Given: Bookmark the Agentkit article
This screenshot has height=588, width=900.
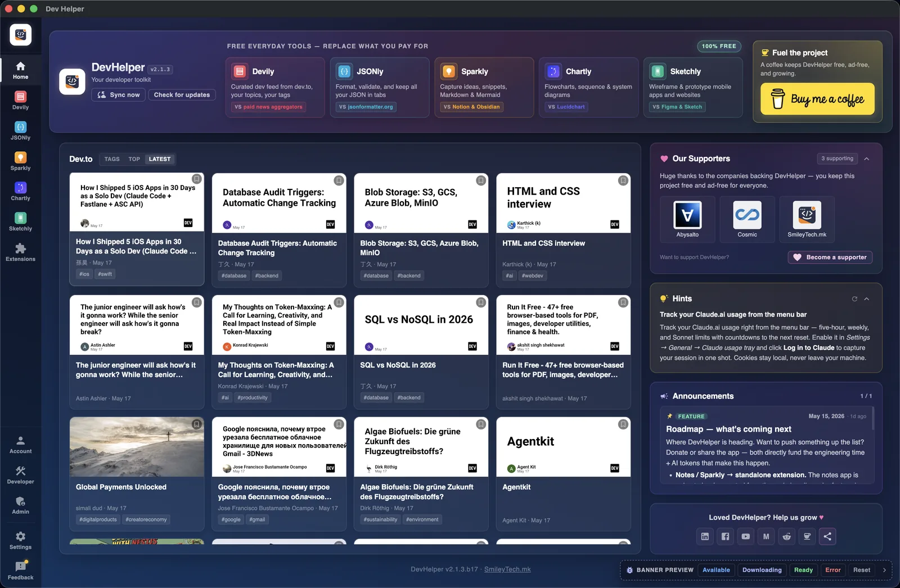Looking at the screenshot, I should pyautogui.click(x=623, y=424).
